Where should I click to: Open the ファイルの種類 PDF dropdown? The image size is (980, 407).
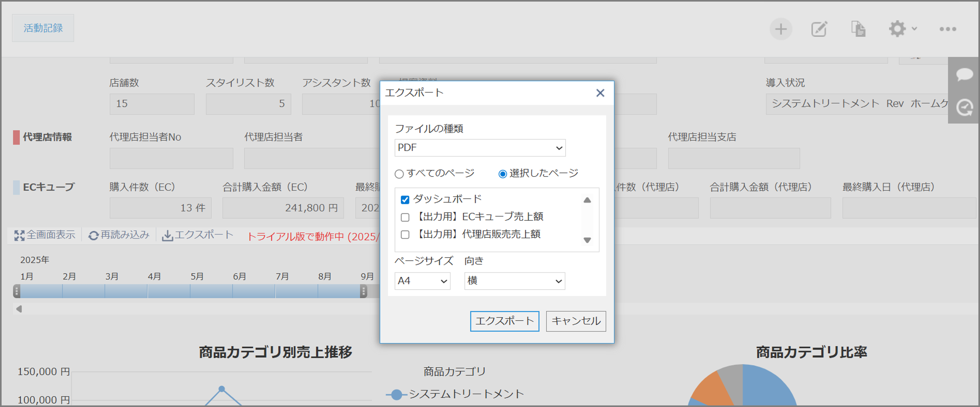480,148
